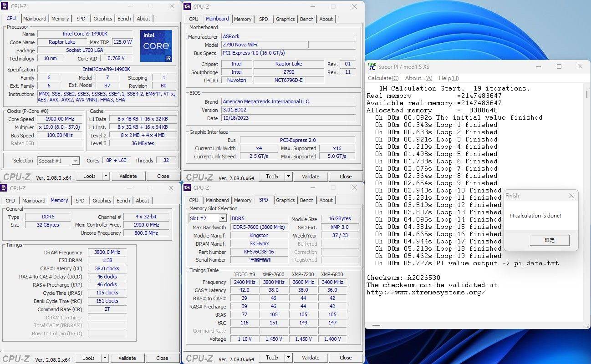Close the Finish dialog with its X
Image resolution: width=591 pixels, height=364 pixels.
click(571, 196)
